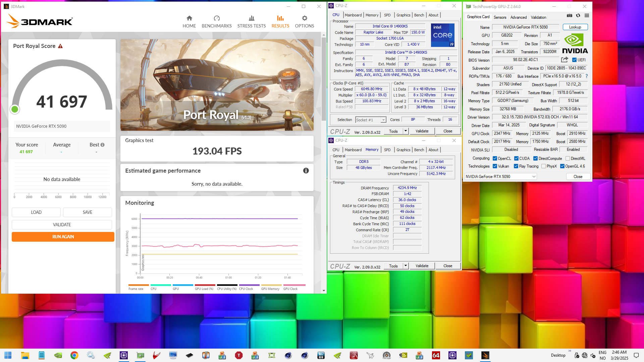Click the GPU Clock legend color in Monitoring
This screenshot has width=644, height=362.
(294, 285)
